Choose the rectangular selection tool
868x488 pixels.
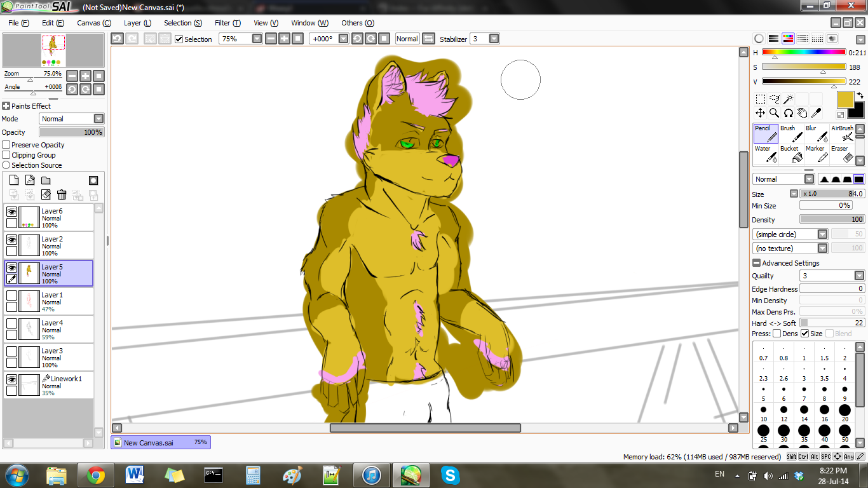[760, 99]
